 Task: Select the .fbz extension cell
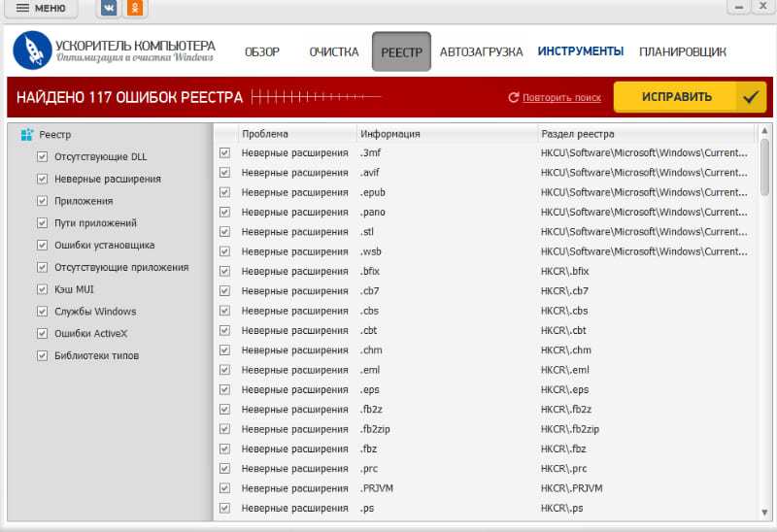[x=369, y=449]
